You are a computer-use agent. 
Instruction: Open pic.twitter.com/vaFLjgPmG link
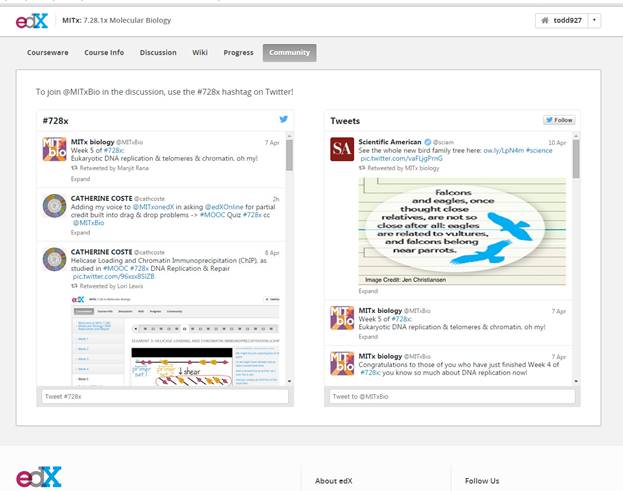(x=401, y=158)
